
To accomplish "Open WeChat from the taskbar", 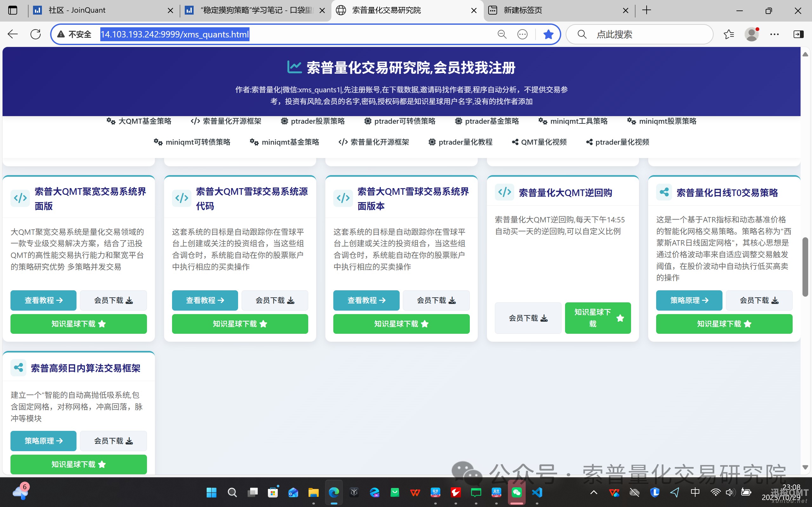I will [516, 493].
